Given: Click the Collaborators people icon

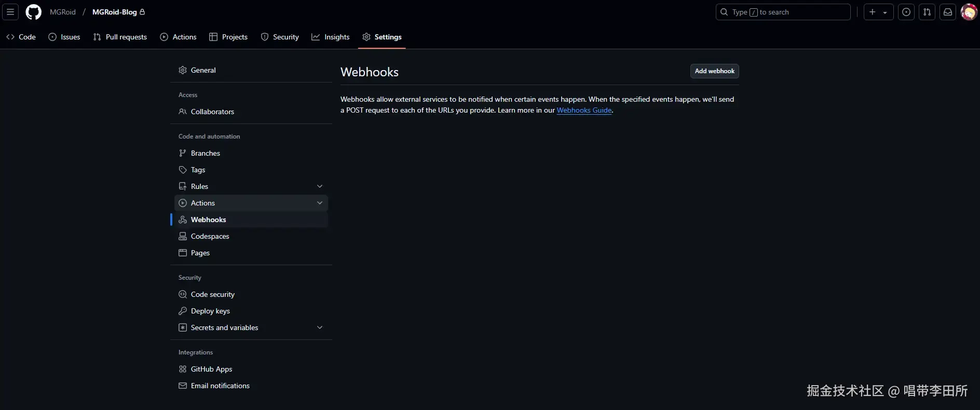Looking at the screenshot, I should (x=183, y=112).
